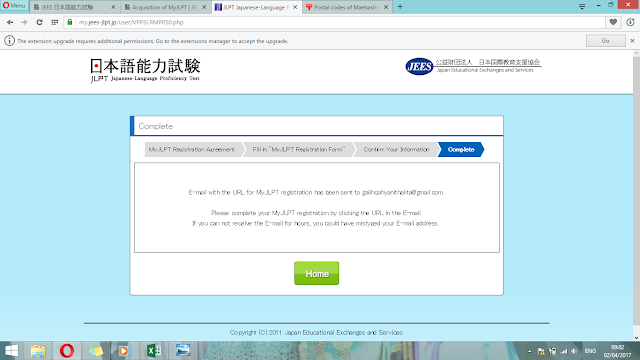Click the 日本語能力試験 JLPT logo
This screenshot has width=640, height=360.
[145, 70]
